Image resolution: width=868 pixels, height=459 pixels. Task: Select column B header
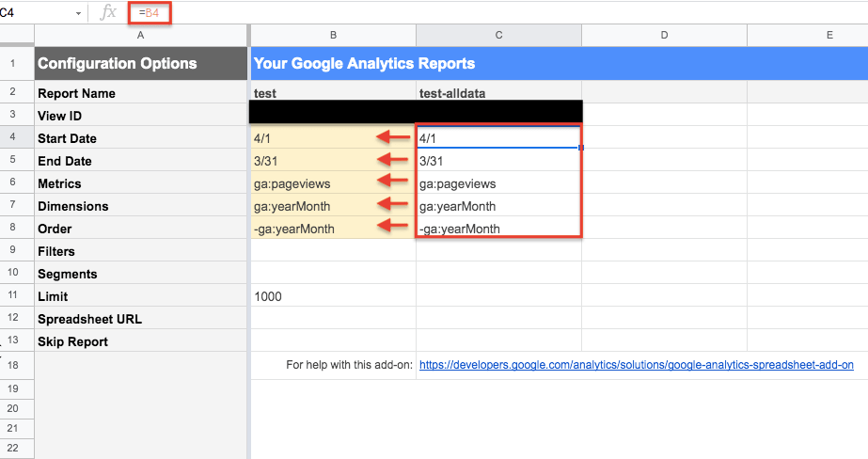(x=333, y=35)
